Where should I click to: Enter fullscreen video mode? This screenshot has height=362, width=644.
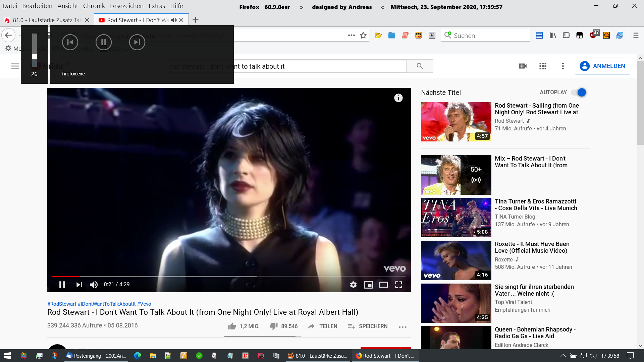pos(398,285)
